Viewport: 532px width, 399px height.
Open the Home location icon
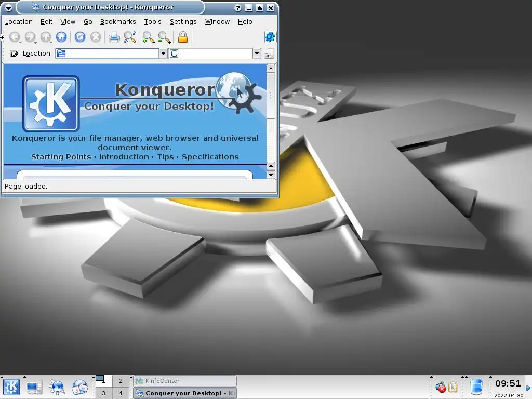point(61,37)
